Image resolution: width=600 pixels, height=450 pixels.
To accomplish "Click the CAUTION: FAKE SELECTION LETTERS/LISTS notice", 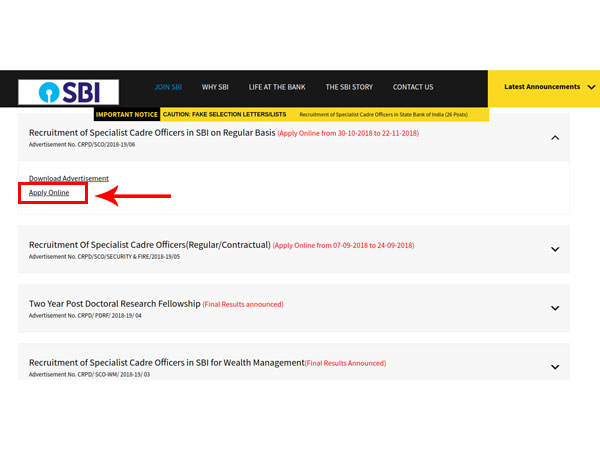I will (x=225, y=114).
